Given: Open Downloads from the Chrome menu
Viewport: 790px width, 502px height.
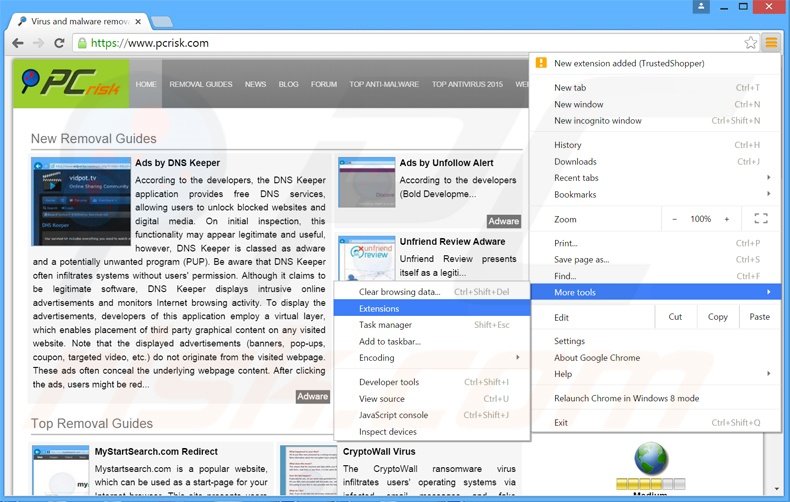Looking at the screenshot, I should pos(655,162).
